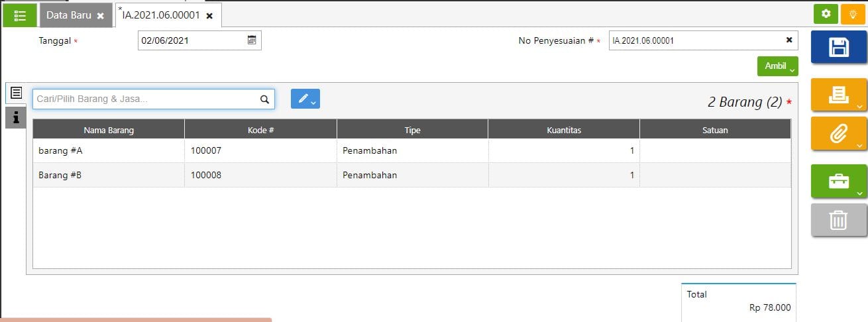Select the item details side tab
This screenshot has width=868, height=322.
click(16, 93)
